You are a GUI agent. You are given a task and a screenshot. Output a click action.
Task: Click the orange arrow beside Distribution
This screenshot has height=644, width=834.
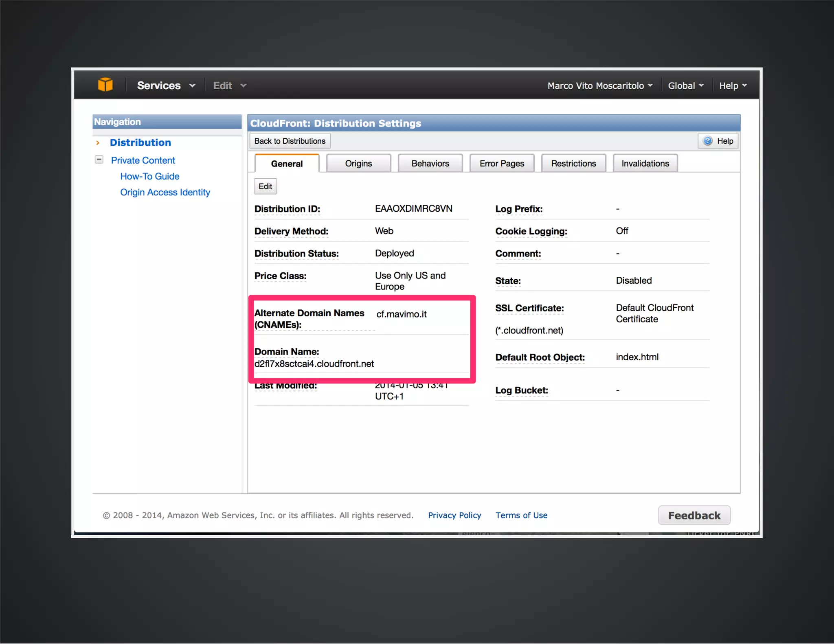click(x=98, y=143)
